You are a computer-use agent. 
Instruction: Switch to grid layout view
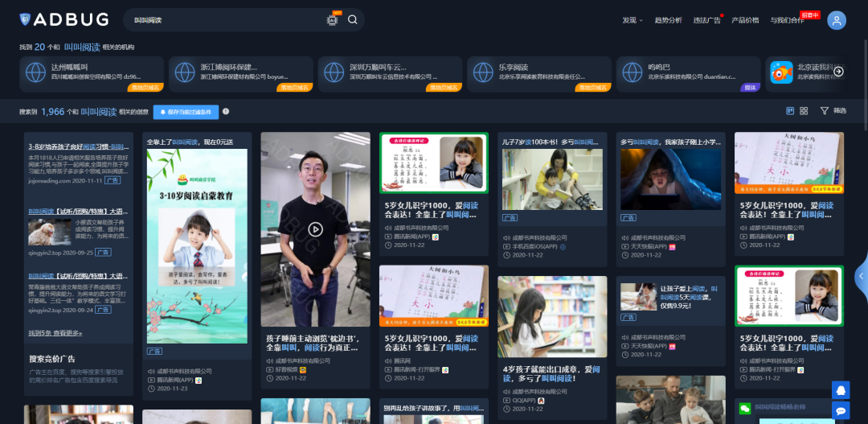tap(804, 111)
